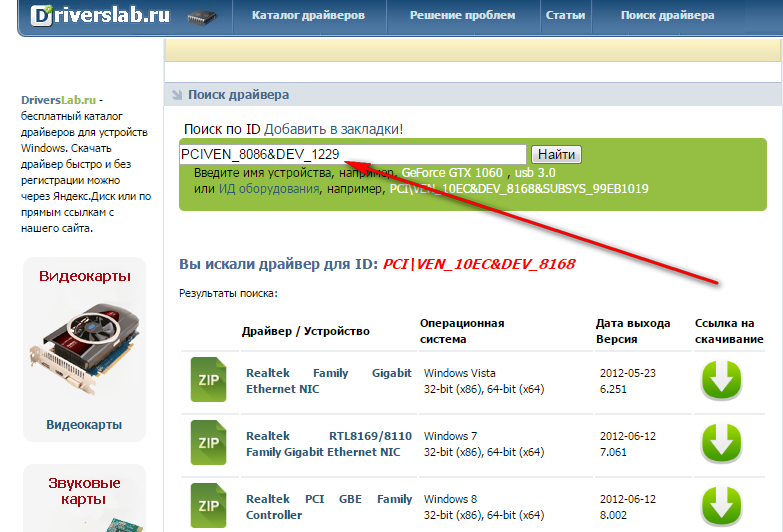Open the blue Видеокарты caption link
Viewport: 783px width, 532px height.
pos(84,425)
